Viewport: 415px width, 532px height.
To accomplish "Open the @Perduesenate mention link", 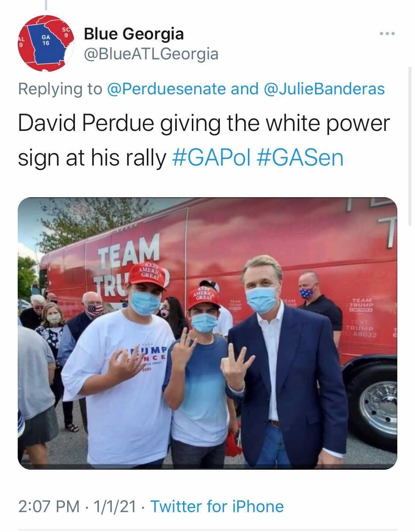I will coord(166,89).
